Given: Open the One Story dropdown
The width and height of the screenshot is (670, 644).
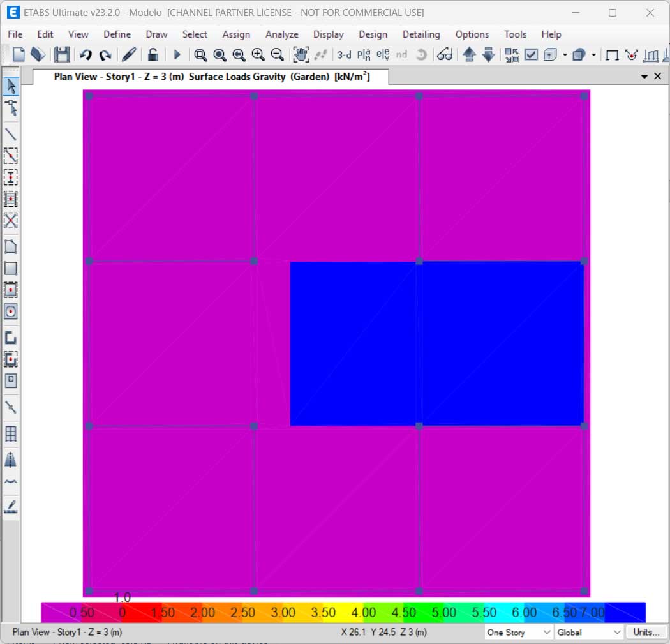Looking at the screenshot, I should pos(518,633).
